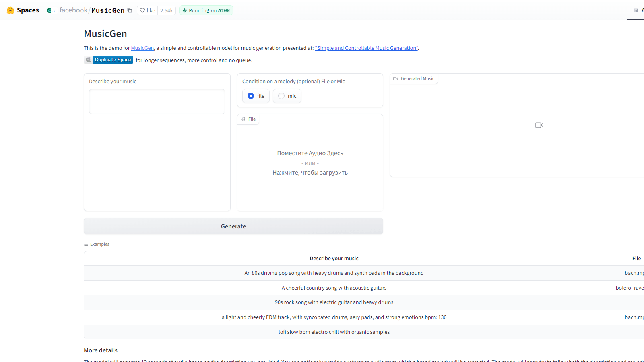The height and width of the screenshot is (362, 644).
Task: Choose the lofi slow bpm electro chill example
Action: click(x=334, y=332)
